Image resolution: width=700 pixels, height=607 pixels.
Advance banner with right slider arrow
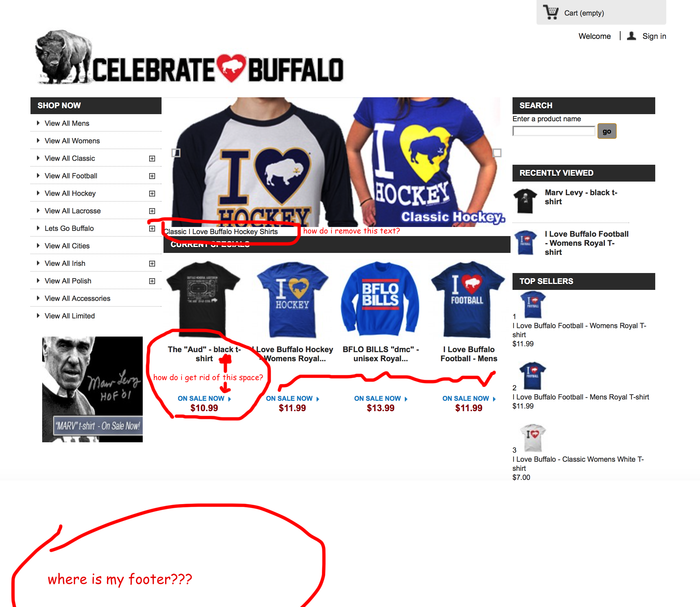tap(497, 153)
